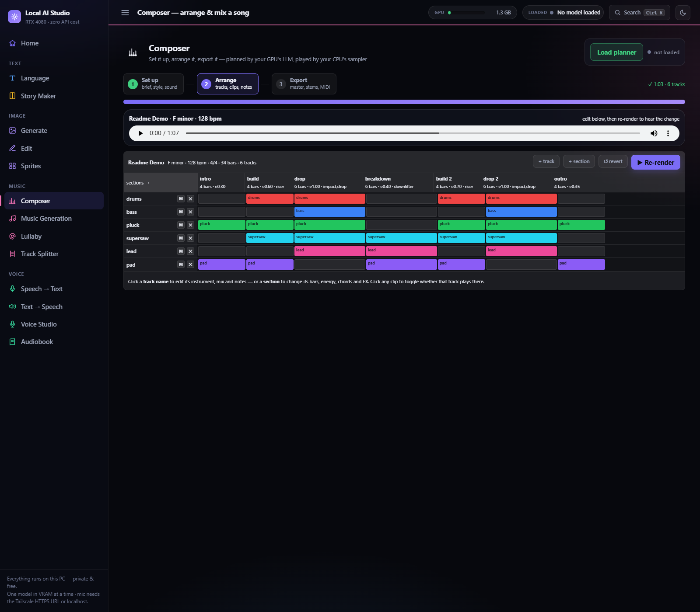This screenshot has height=612, width=700.
Task: Switch to the Export step
Action: click(304, 84)
